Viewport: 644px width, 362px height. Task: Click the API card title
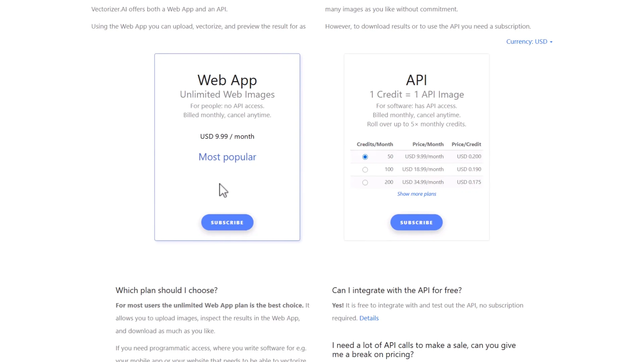416,80
